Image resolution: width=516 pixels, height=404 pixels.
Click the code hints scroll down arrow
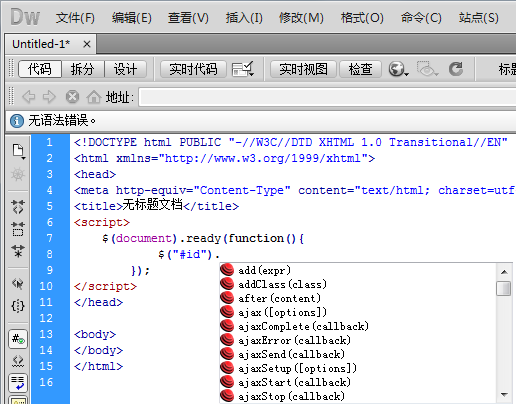(x=504, y=395)
